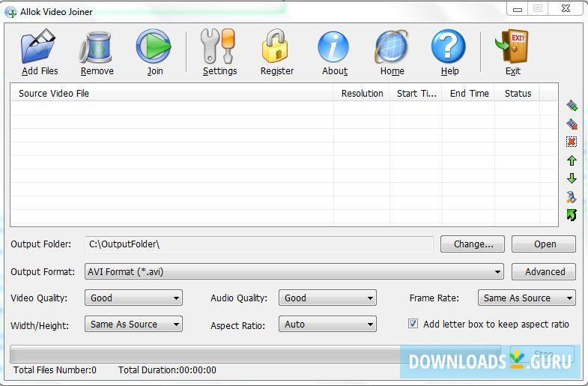588x386 pixels.
Task: Click the Aspect Ratio: label
Action: tap(237, 325)
